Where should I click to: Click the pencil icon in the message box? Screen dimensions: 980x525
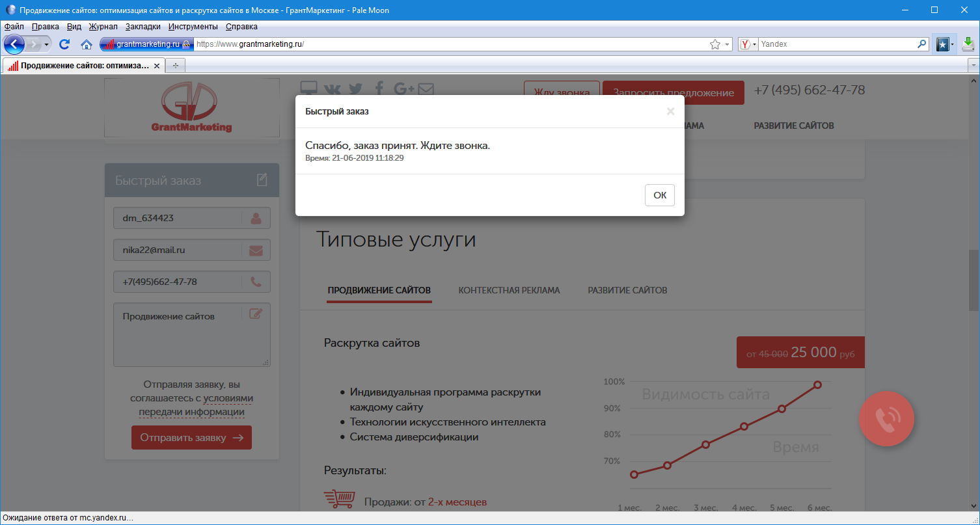tap(256, 314)
